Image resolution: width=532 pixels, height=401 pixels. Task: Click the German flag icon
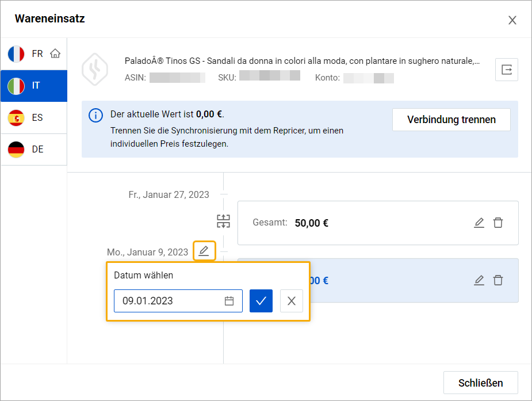[x=16, y=150]
